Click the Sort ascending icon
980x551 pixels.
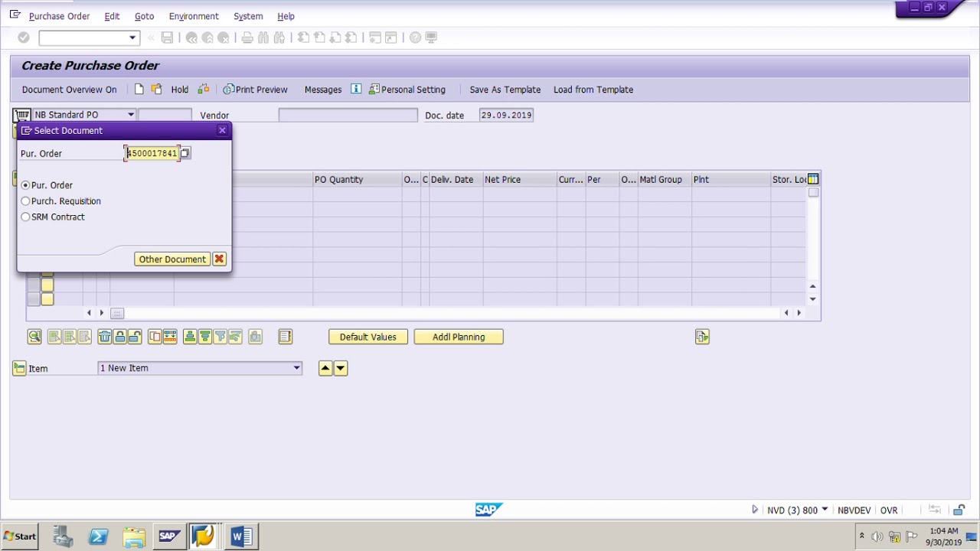pyautogui.click(x=190, y=337)
